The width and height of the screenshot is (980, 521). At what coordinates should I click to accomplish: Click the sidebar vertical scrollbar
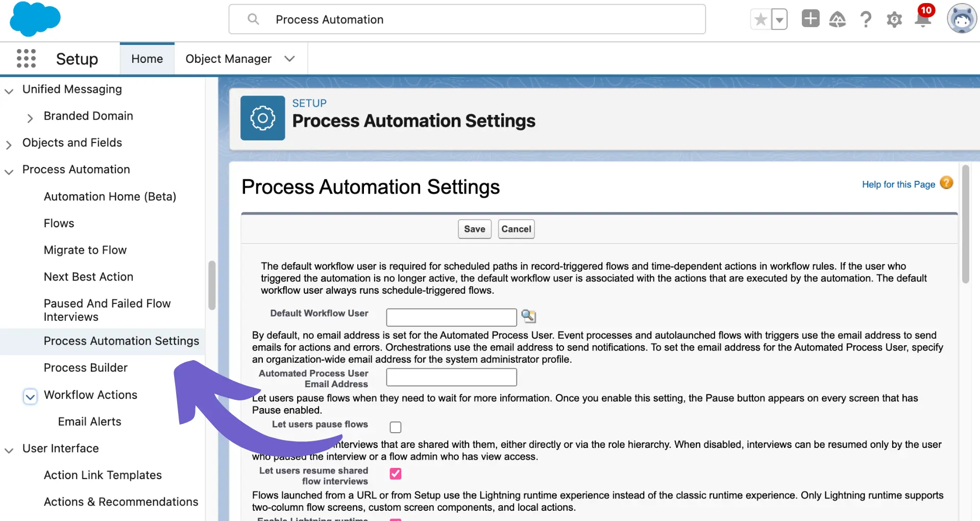point(212,285)
